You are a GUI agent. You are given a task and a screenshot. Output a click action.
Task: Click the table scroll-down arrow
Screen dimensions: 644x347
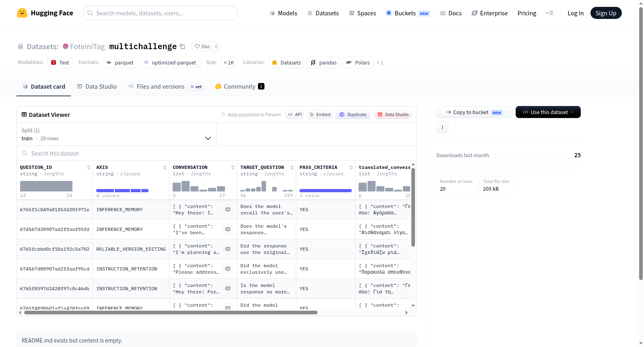(413, 306)
